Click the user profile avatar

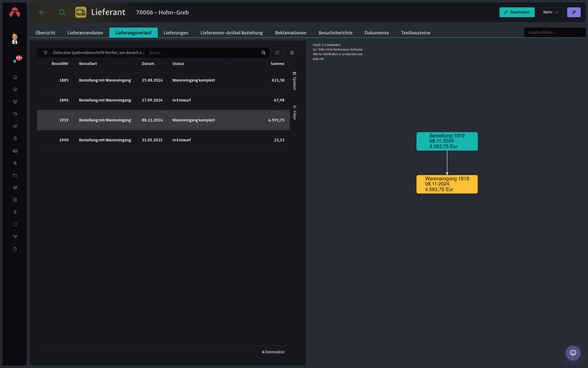coord(15,38)
